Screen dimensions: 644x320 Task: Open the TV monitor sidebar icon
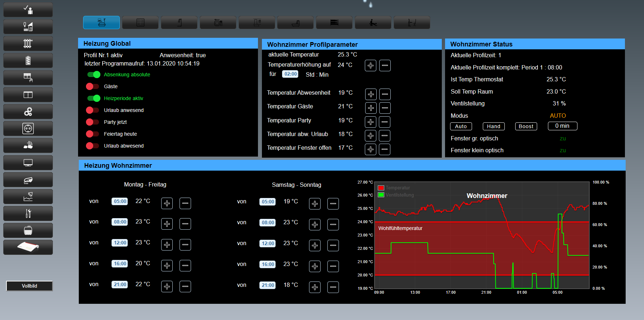tap(28, 163)
